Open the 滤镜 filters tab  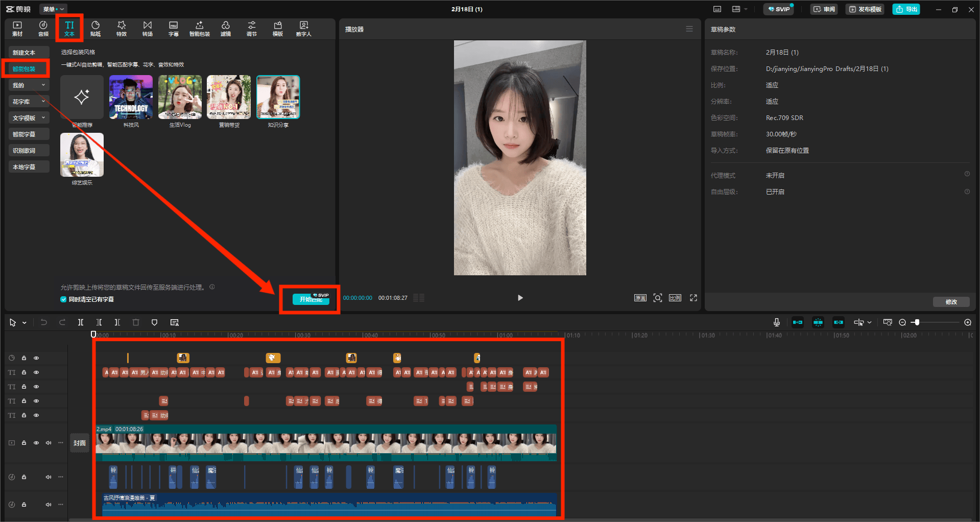click(225, 29)
